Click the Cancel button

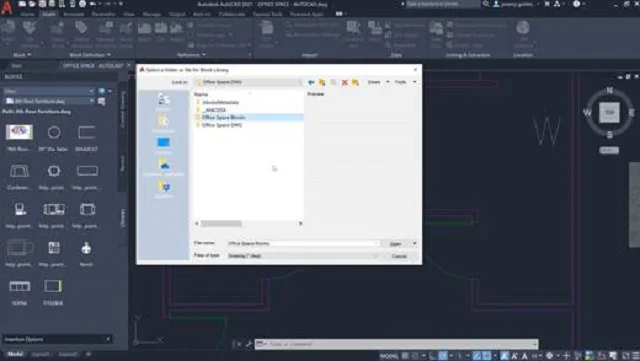click(x=399, y=256)
